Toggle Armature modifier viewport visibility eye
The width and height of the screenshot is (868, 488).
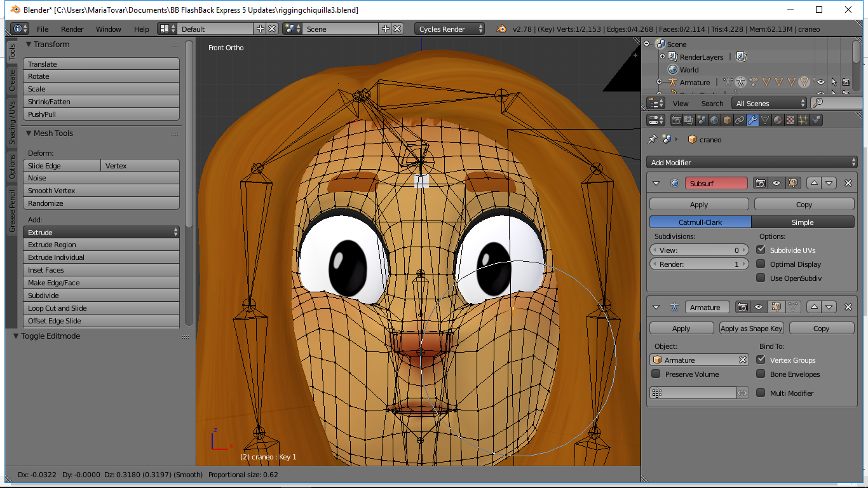(x=759, y=307)
